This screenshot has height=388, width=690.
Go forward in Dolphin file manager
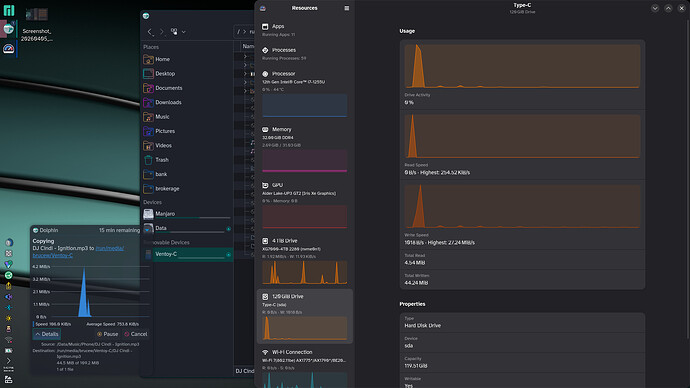pos(161,32)
